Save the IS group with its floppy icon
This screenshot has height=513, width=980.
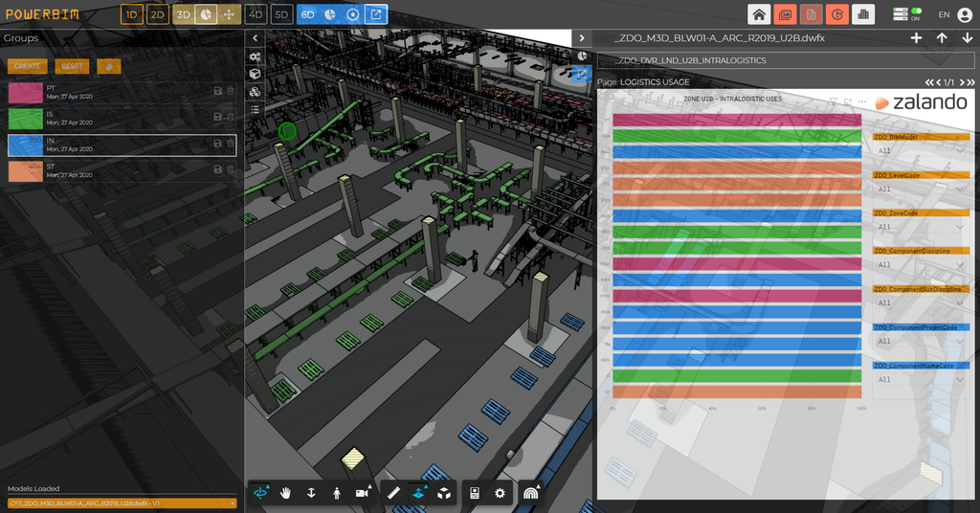pos(217,117)
